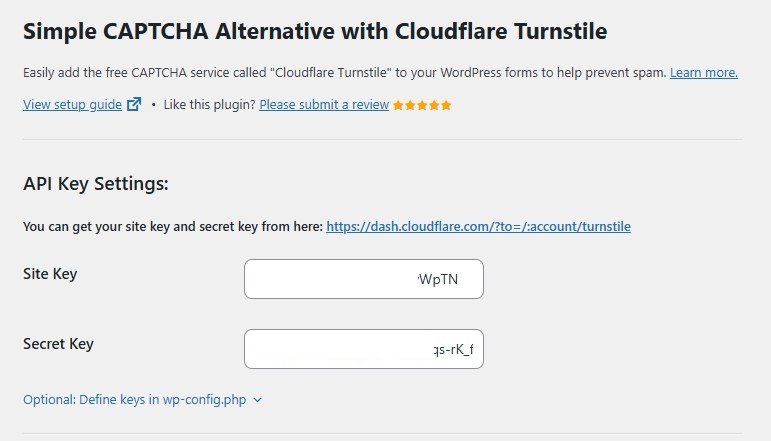This screenshot has height=441, width=771.
Task: Click the second orange review star
Action: tap(410, 105)
